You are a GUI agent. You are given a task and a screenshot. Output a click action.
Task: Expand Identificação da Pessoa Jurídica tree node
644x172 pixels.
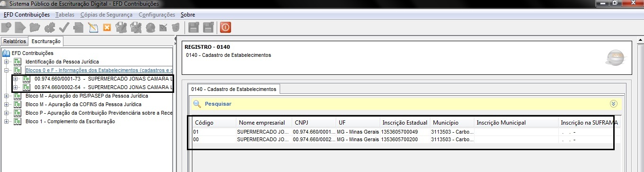coord(6,62)
